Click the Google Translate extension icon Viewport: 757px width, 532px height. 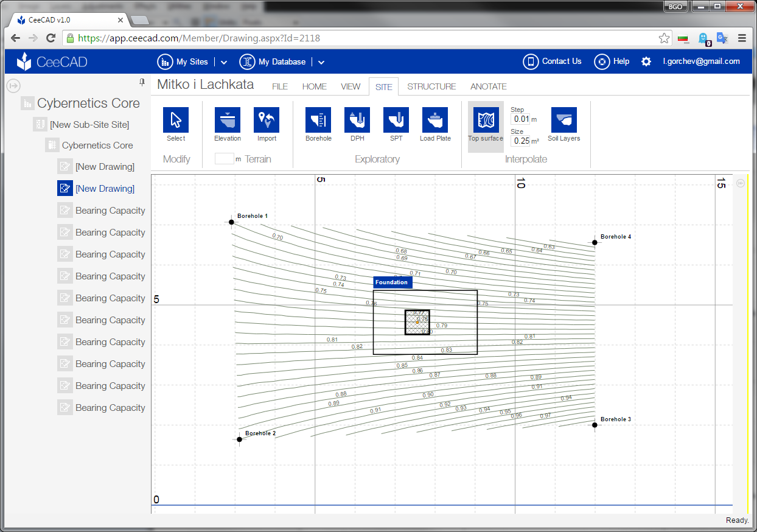pos(722,38)
